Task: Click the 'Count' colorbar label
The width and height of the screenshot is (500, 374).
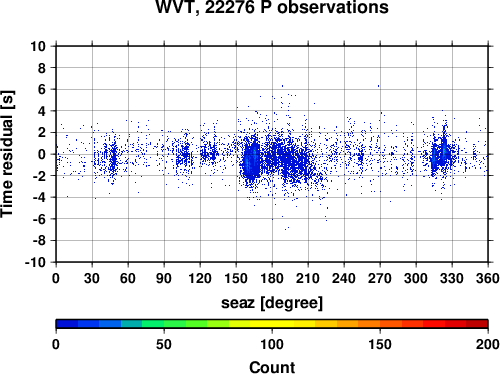Action: [x=272, y=367]
